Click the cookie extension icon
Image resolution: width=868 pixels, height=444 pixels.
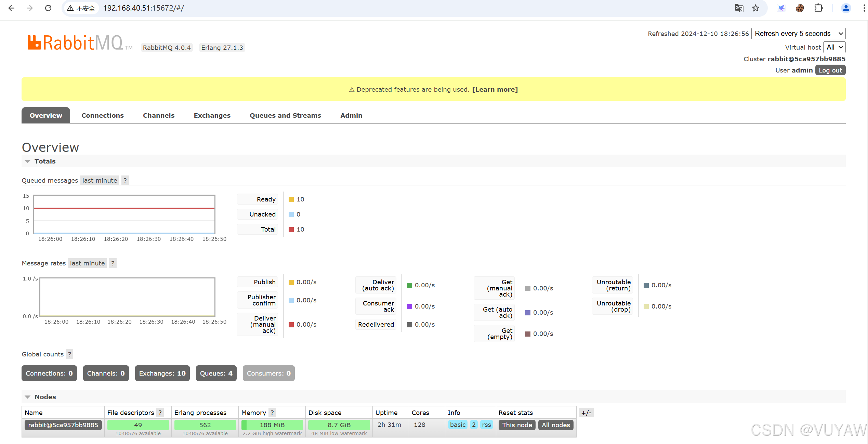pos(800,8)
